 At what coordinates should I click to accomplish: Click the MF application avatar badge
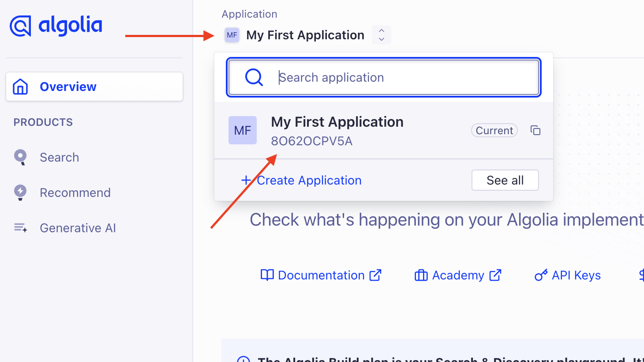click(232, 35)
